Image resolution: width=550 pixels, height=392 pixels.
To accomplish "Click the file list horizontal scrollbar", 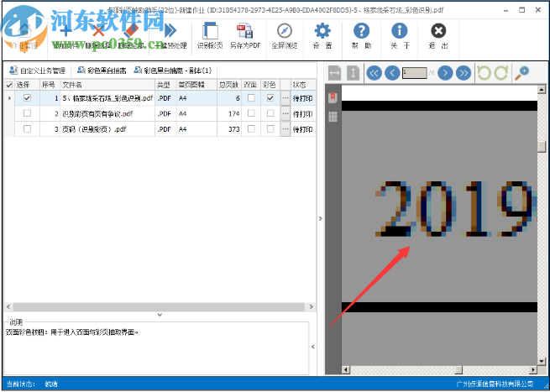I will 160,306.
